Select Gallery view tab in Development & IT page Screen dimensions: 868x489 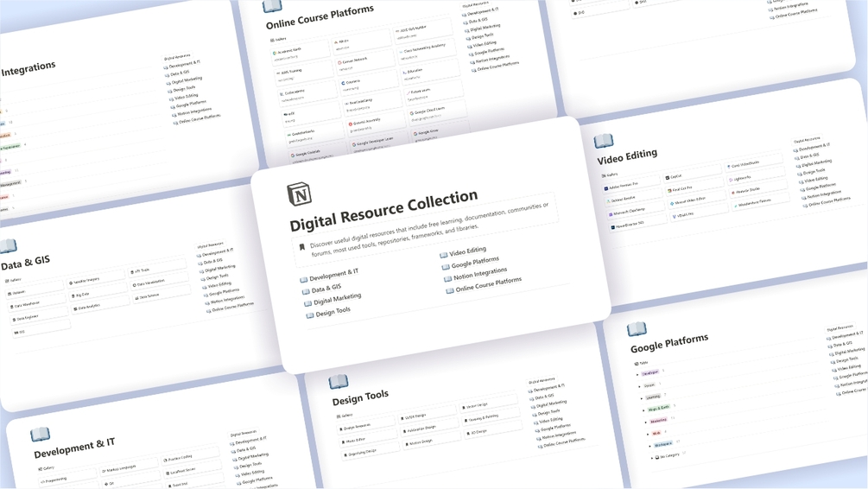coord(47,468)
